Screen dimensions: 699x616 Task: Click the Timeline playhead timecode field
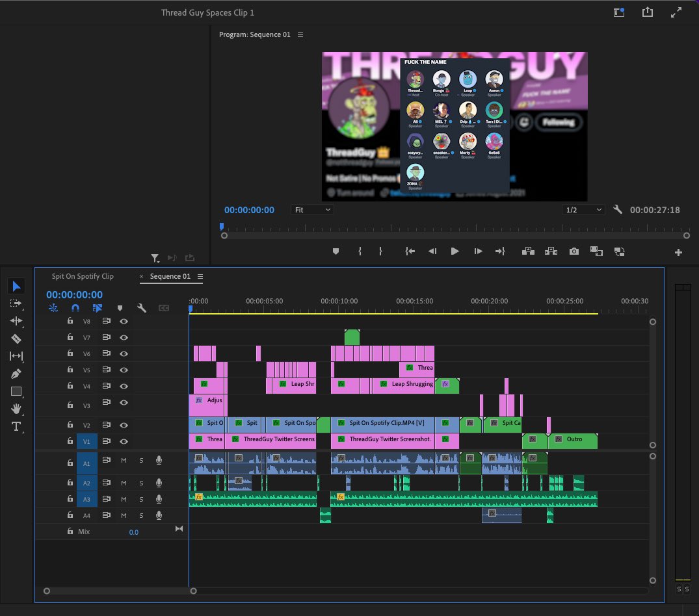coord(74,294)
